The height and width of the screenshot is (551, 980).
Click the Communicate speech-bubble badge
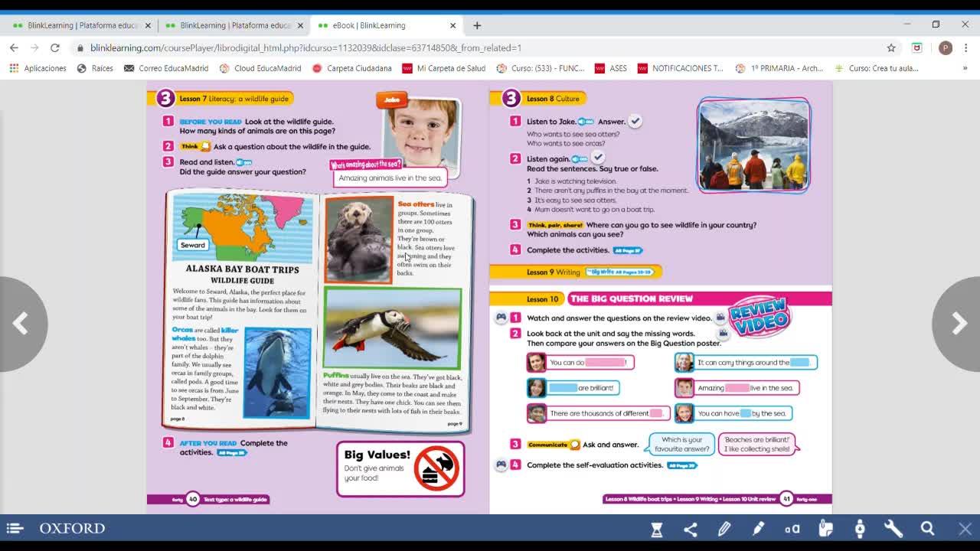(553, 445)
